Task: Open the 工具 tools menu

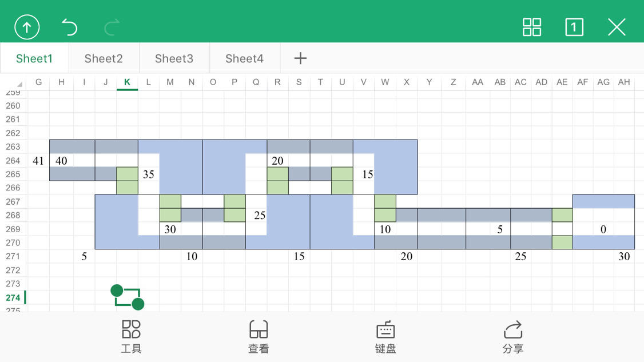Action: [x=132, y=337]
